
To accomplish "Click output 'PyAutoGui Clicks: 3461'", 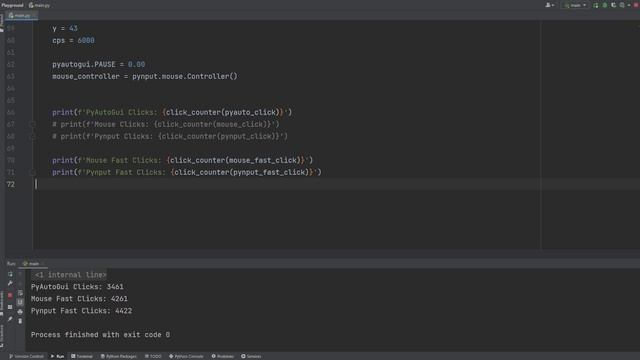I will pos(77,287).
